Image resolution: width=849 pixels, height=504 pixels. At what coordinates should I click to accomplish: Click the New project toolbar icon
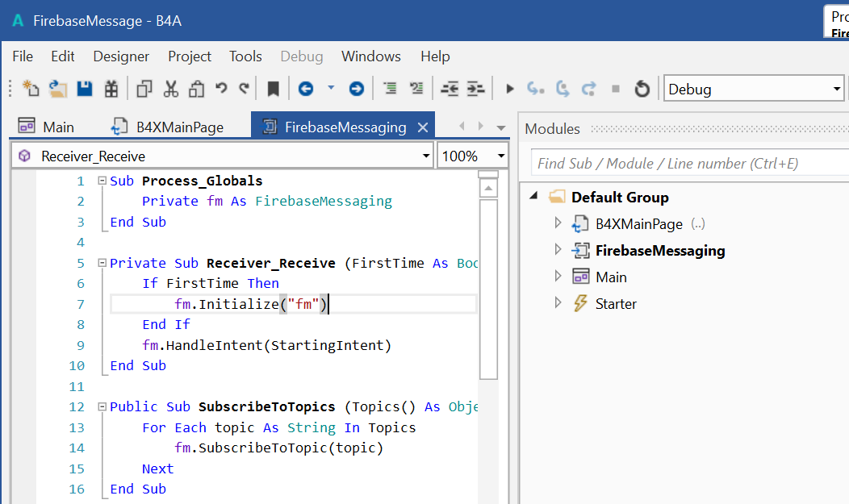click(31, 89)
